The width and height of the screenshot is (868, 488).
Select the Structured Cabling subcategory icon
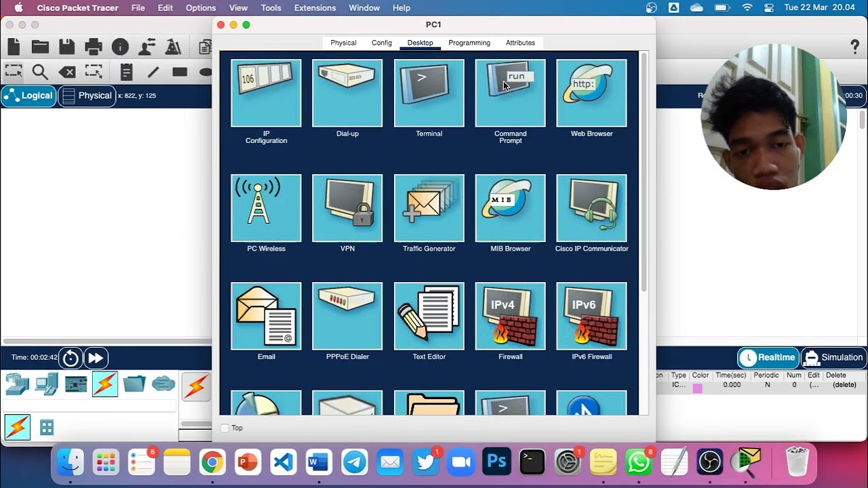[x=47, y=427]
